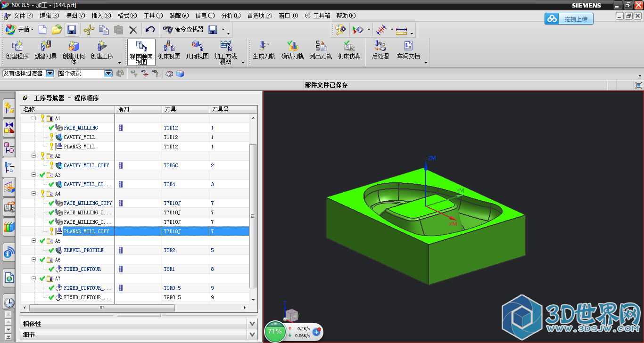Click the Cut scissors icon

click(x=89, y=30)
